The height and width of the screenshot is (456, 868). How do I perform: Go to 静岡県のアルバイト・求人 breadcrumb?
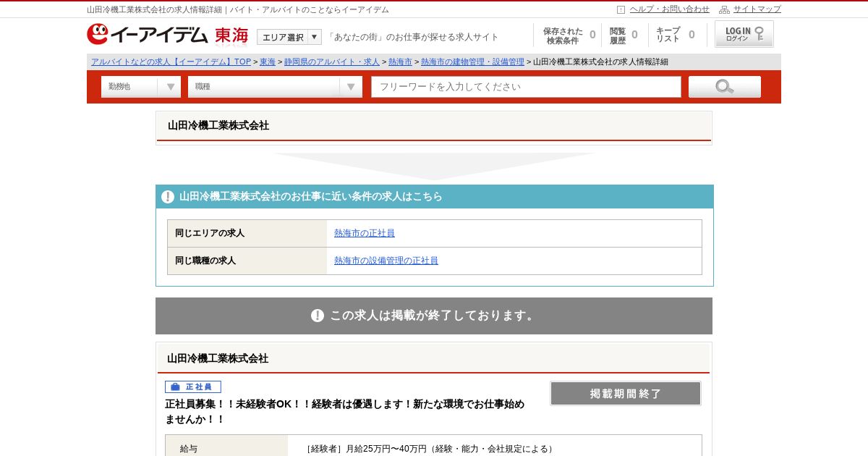click(331, 62)
